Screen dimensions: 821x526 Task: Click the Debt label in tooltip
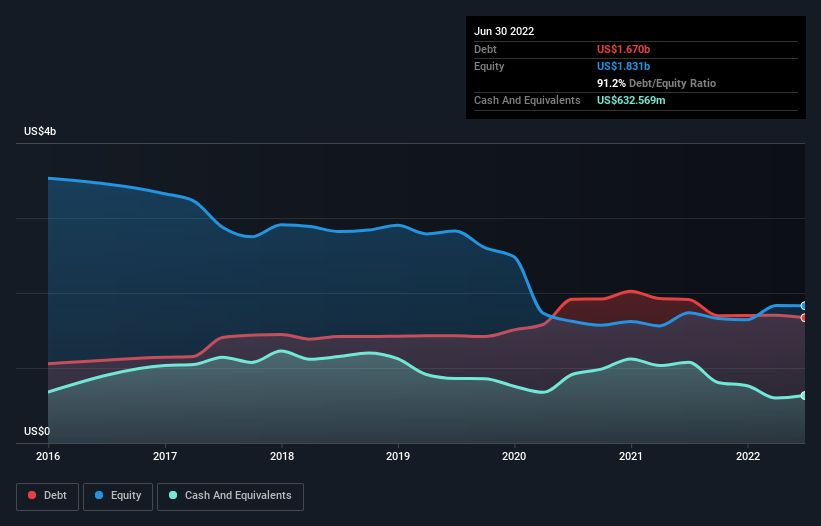point(485,49)
